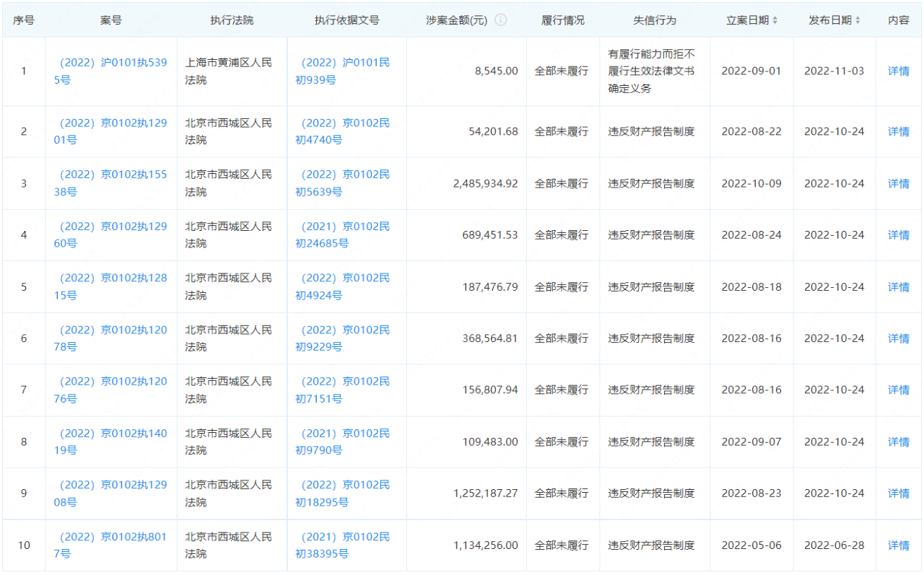Viewport: 924px width, 575px height.
Task: Click 详情 for row 8
Action: tap(899, 442)
